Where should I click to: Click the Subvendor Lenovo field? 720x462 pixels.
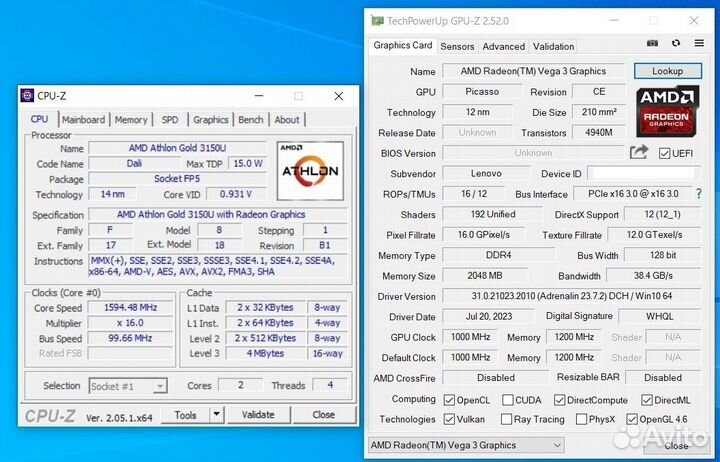click(486, 174)
